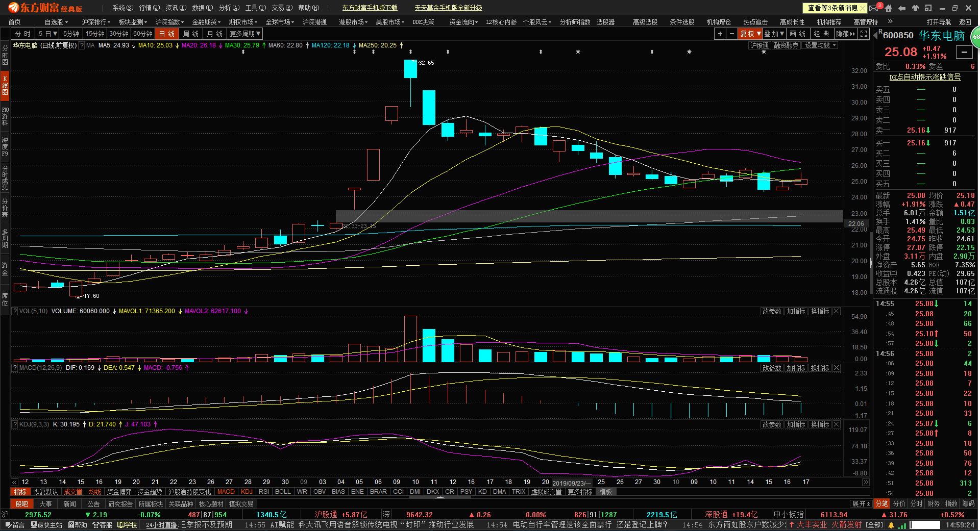Viewport: 980px width, 531px height.
Task: Click the alert bell icon in status bar
Action: click(x=892, y=525)
